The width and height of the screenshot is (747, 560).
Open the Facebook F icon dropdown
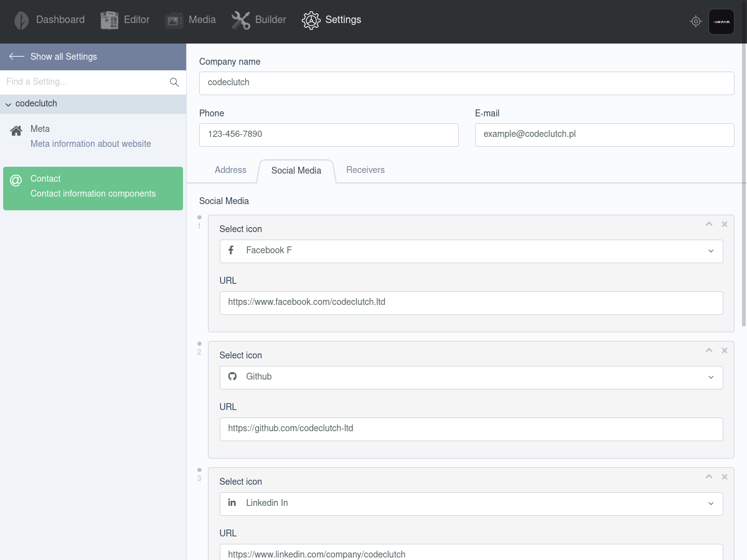click(x=471, y=251)
